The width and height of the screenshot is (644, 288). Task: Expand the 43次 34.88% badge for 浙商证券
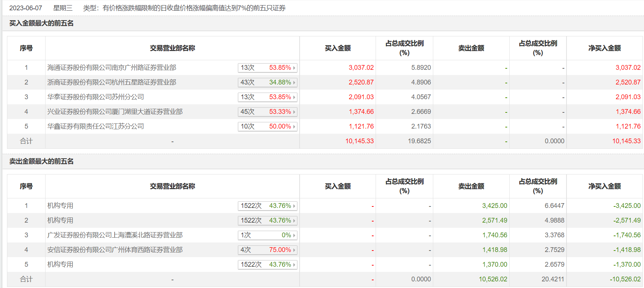pyautogui.click(x=268, y=82)
